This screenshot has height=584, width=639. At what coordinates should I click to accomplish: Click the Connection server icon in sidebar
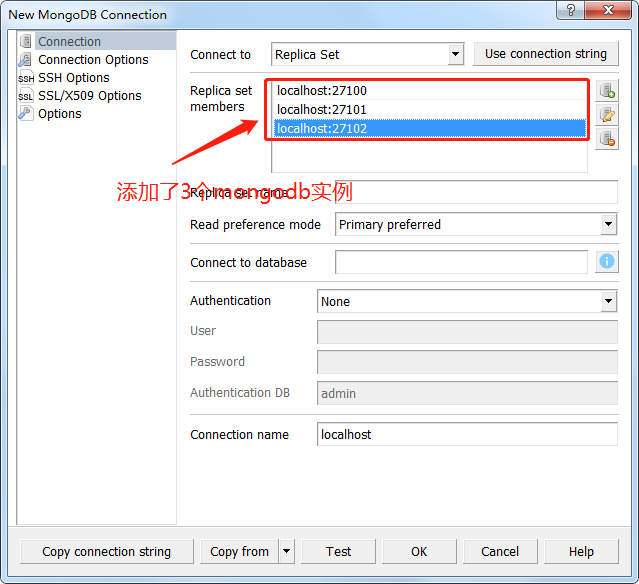pyautogui.click(x=26, y=41)
